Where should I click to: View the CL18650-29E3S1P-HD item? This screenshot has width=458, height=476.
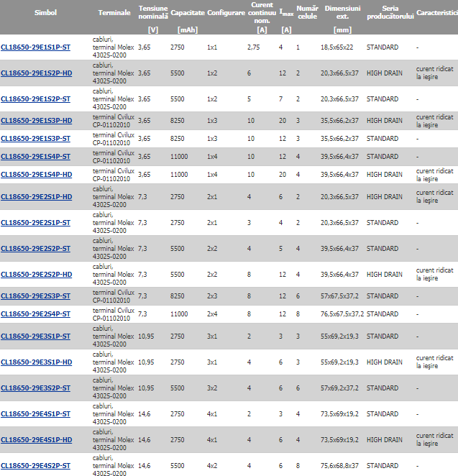(x=36, y=362)
